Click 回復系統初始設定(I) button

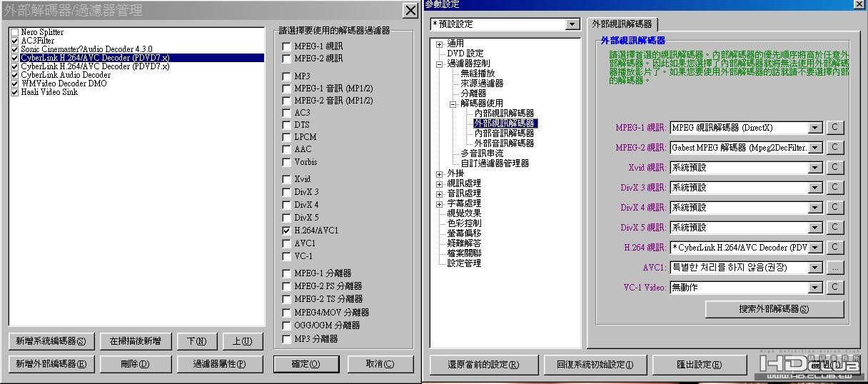(x=595, y=365)
